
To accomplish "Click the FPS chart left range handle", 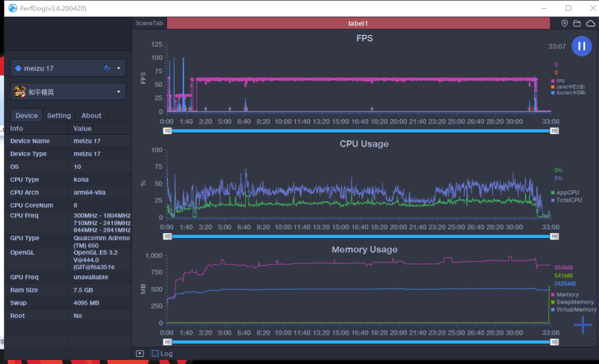I will (167, 131).
